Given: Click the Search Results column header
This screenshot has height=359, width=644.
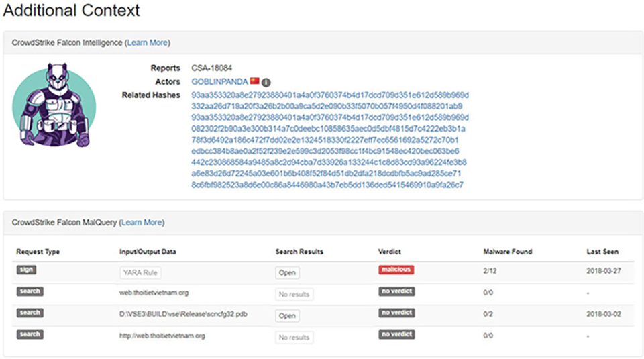Looking at the screenshot, I should point(299,252).
